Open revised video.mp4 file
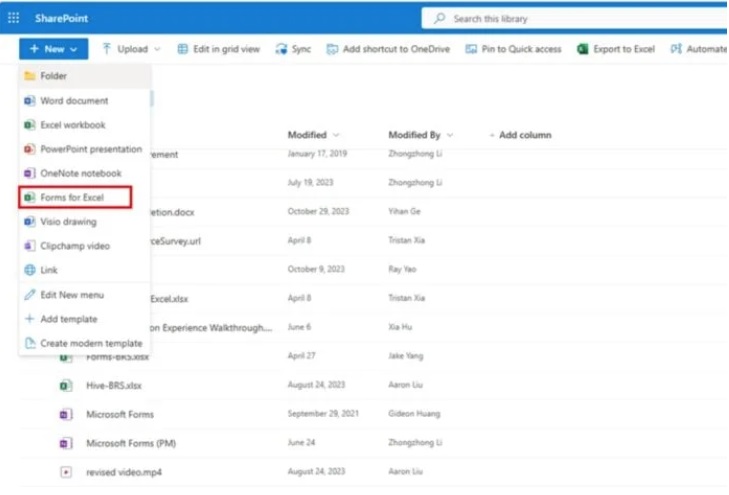The width and height of the screenshot is (729, 495). [124, 472]
